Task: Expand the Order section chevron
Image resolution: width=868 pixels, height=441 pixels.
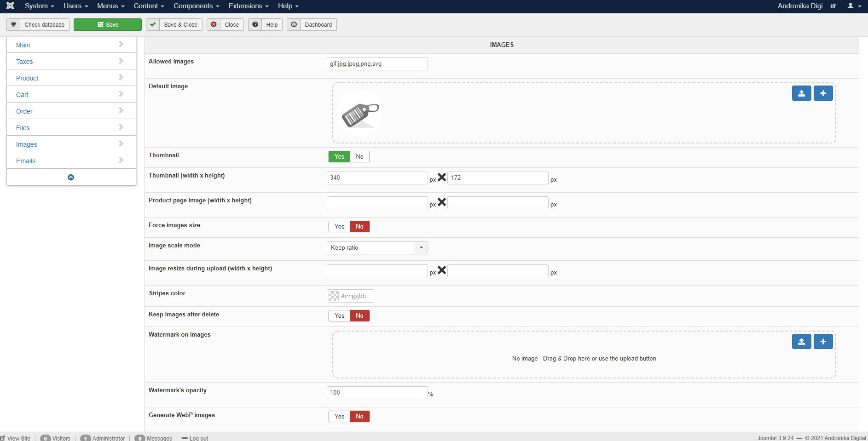Action: point(121,110)
